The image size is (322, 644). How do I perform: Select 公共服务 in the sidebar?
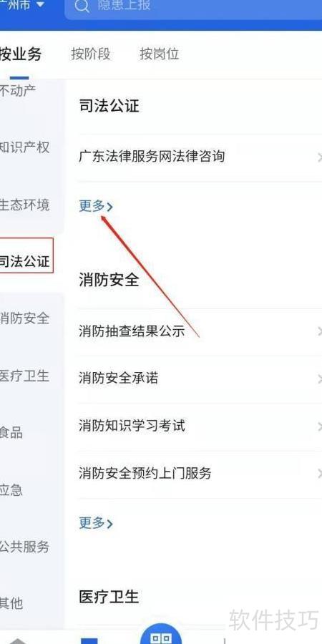coord(24,547)
